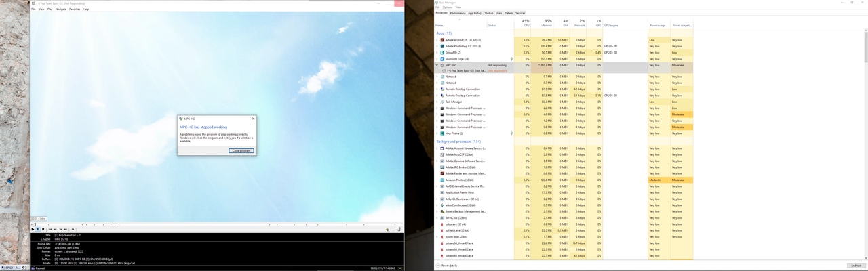The width and height of the screenshot is (868, 271).
Task: Expand Adobe Acrobat Update Service row
Action: pos(437,148)
